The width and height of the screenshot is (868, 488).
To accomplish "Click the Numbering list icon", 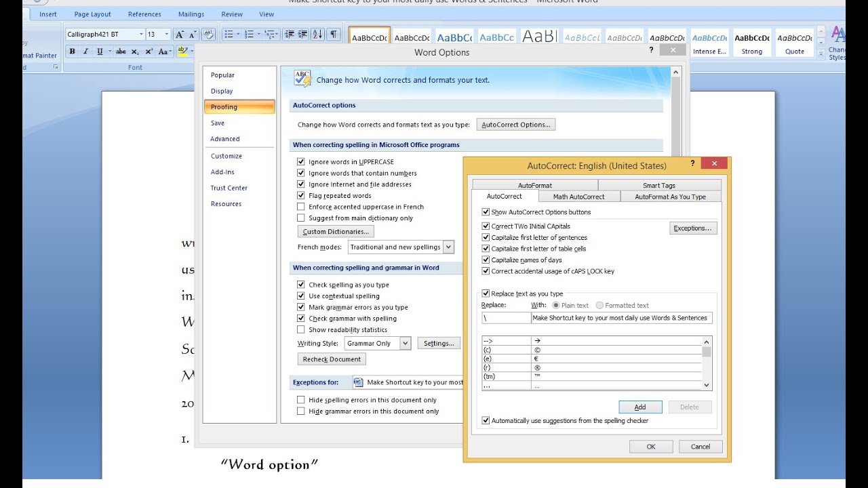I will click(x=249, y=35).
